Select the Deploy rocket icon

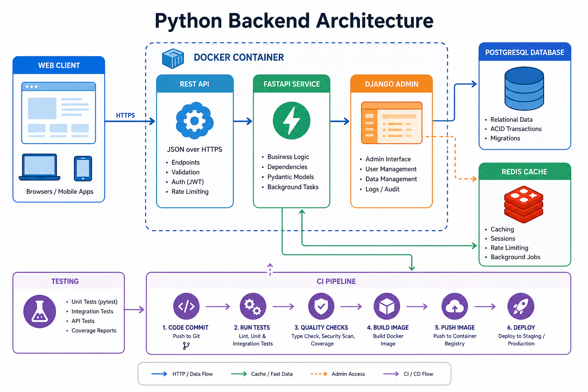(521, 306)
